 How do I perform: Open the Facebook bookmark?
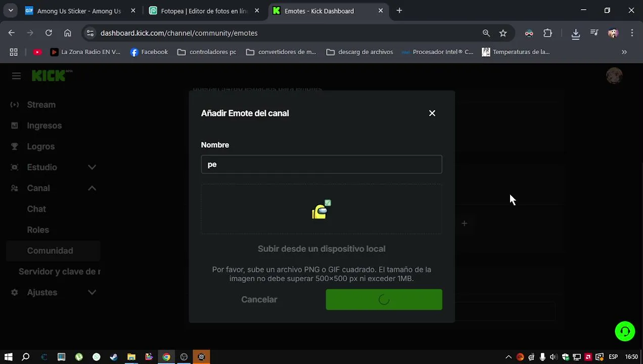149,52
